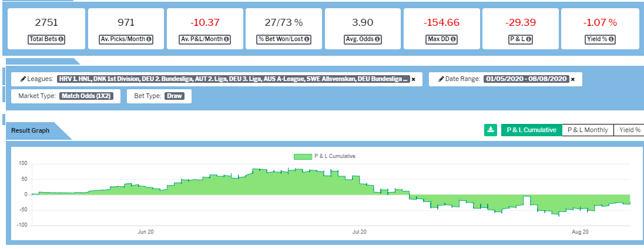Click the info icon beside % Bet Won/Lost
Viewport: 644px width, 249px height.
click(x=307, y=39)
